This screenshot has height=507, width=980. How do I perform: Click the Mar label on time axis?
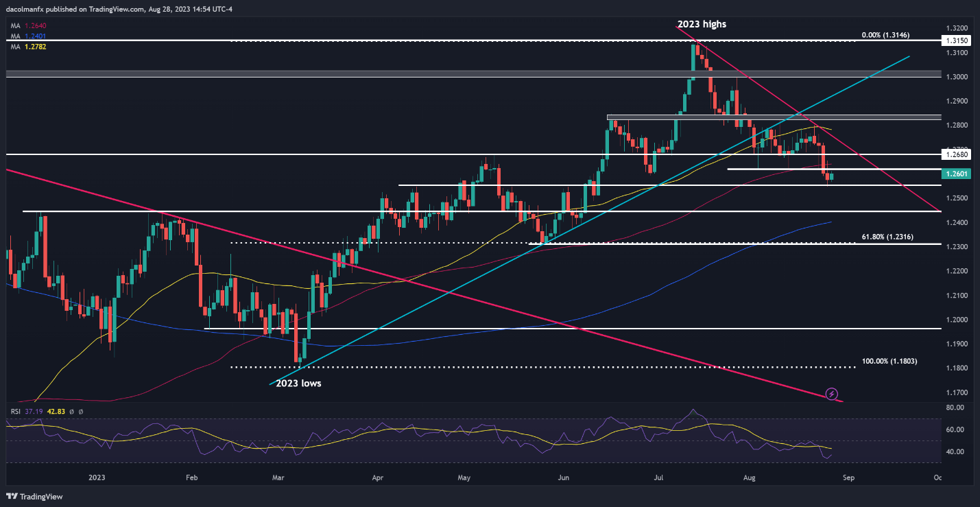pyautogui.click(x=278, y=477)
